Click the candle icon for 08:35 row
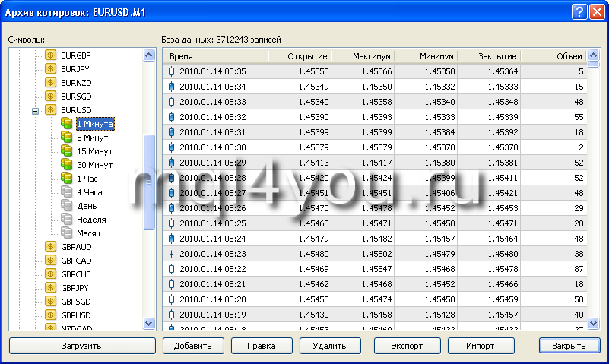This screenshot has width=609, height=364. (x=171, y=71)
